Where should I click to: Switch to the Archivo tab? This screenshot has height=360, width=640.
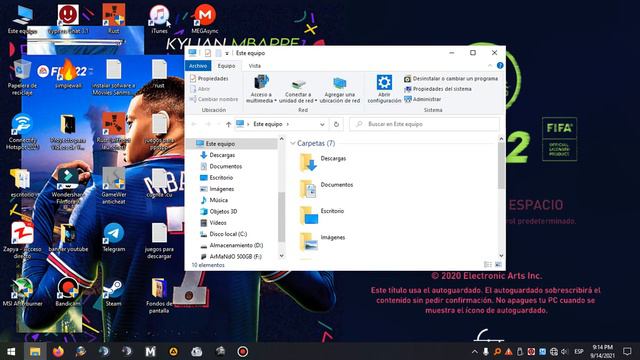pos(198,66)
